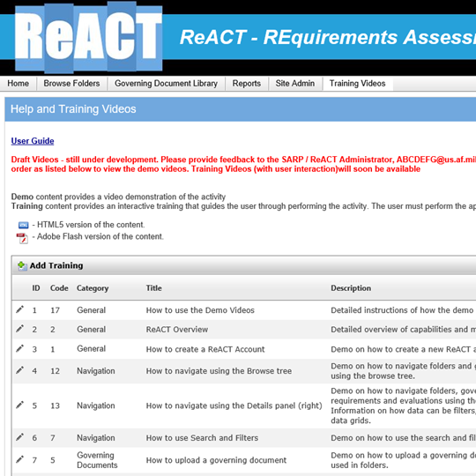This screenshot has width=476, height=476.
Task: Click title 'How to navigate using the Details panel (right)'
Action: tap(234, 405)
